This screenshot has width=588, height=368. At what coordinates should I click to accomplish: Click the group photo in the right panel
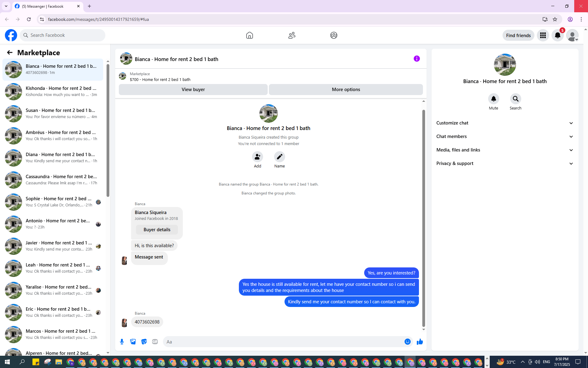click(505, 65)
